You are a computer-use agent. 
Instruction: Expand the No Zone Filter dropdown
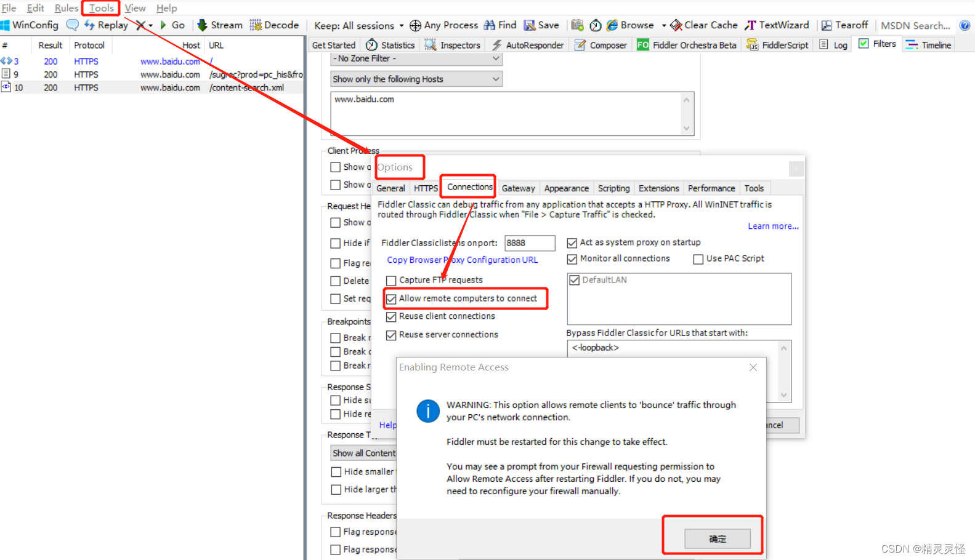416,58
